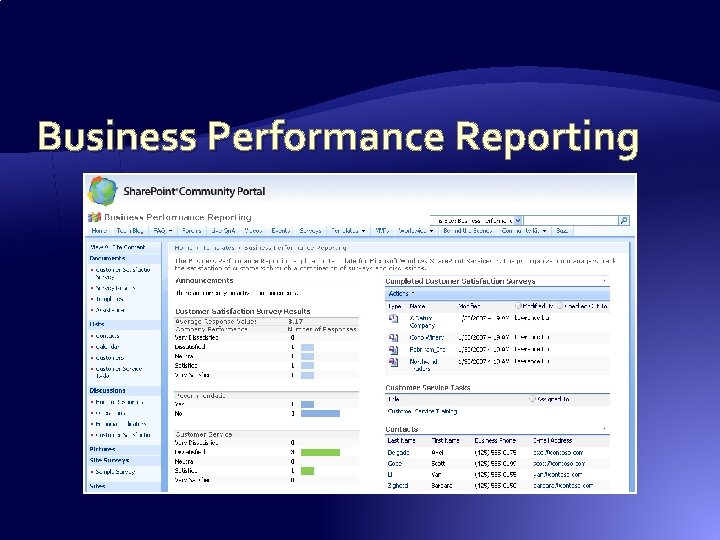Viewport: 720px width, 540px height.
Task: Open the search scope dropdown
Action: click(518, 220)
